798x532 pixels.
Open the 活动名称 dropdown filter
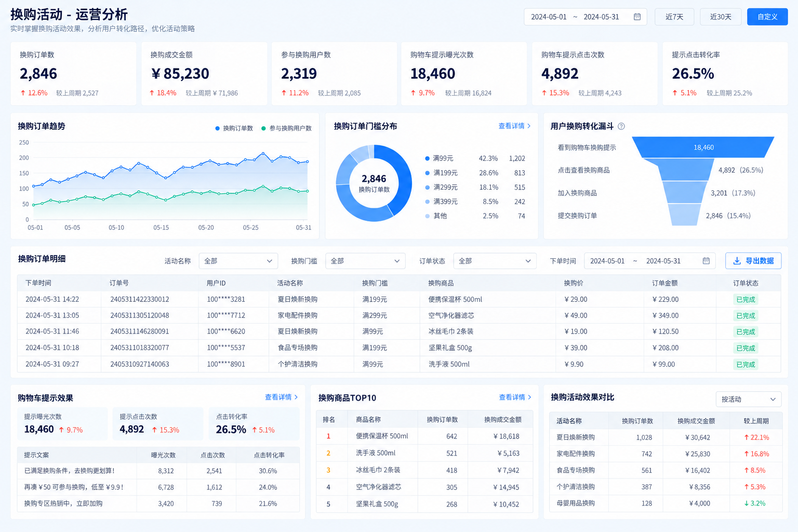click(238, 261)
